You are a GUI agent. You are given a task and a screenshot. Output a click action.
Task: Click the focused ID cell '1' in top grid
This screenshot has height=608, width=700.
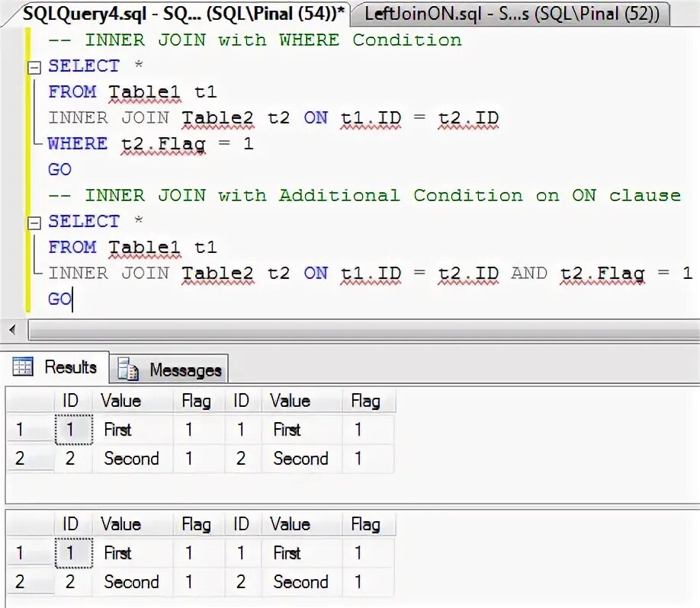pos(74,429)
